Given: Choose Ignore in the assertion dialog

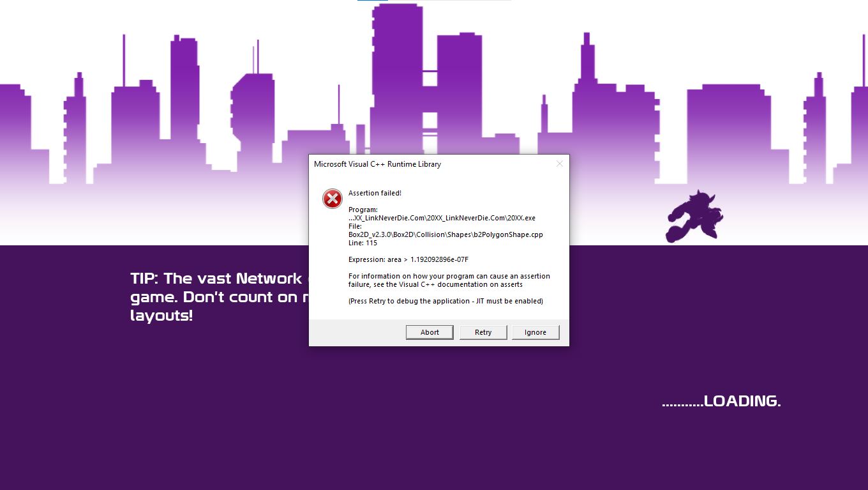Looking at the screenshot, I should [x=535, y=332].
